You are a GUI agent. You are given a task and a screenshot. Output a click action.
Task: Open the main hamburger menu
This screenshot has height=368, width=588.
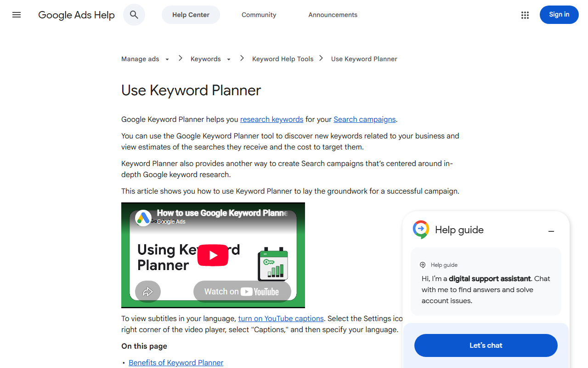click(17, 15)
